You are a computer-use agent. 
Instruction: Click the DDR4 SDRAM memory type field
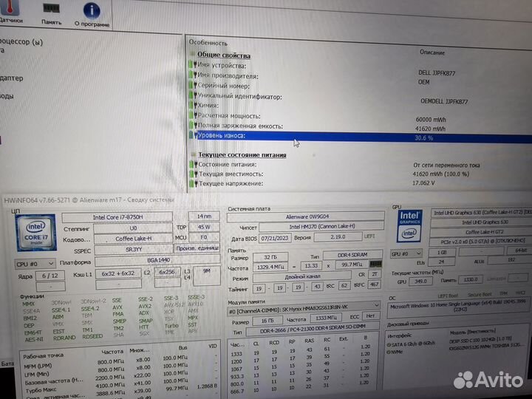pyautogui.click(x=352, y=254)
